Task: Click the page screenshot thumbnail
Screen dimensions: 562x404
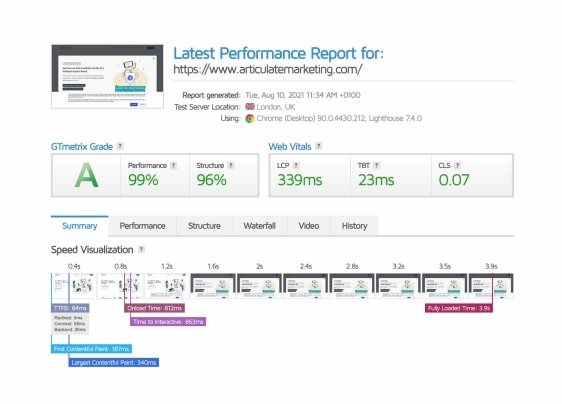Action: tap(107, 76)
